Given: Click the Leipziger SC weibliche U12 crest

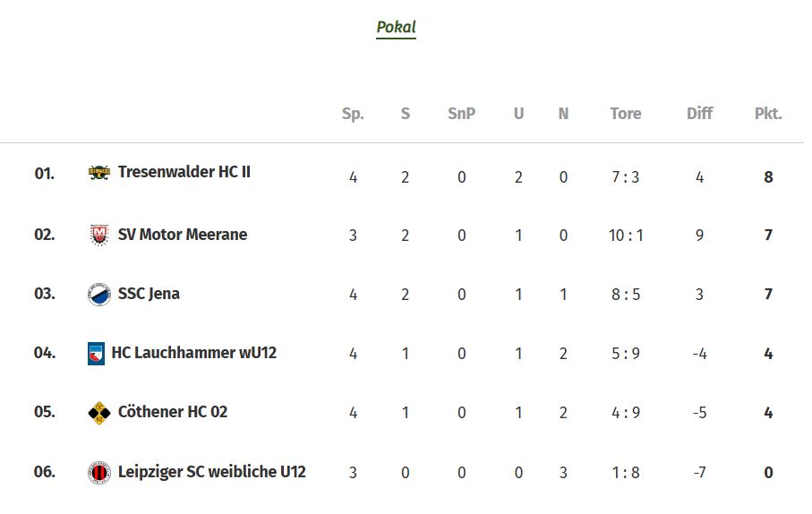Looking at the screenshot, I should [x=98, y=473].
